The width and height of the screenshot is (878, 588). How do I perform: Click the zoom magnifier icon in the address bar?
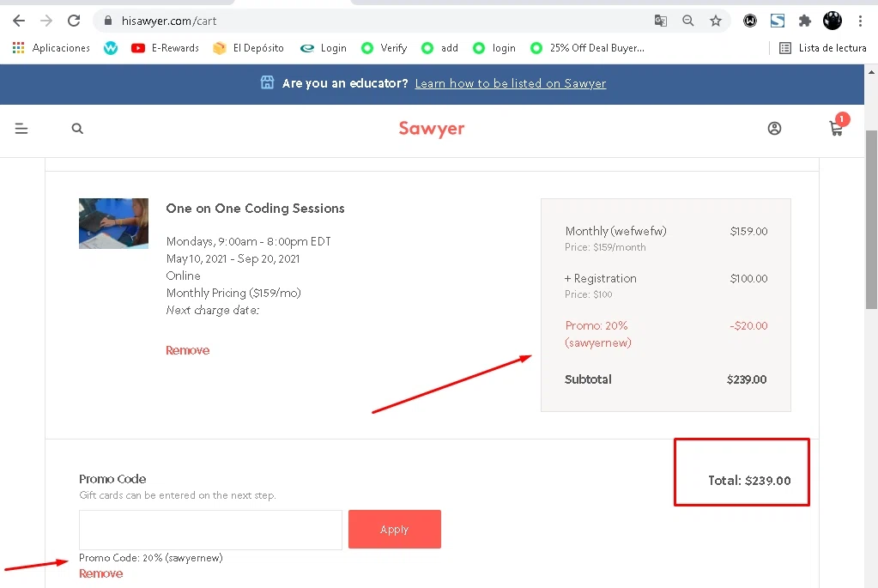pyautogui.click(x=688, y=21)
